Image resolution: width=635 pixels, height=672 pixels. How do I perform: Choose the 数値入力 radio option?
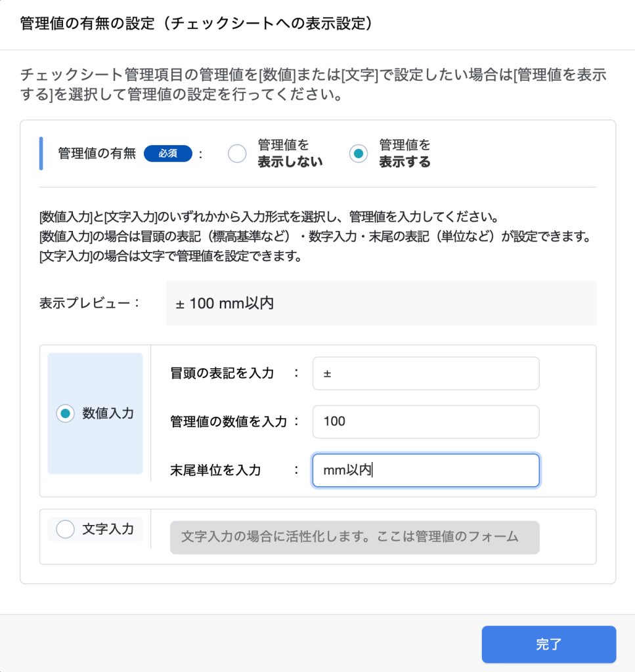[x=66, y=413]
